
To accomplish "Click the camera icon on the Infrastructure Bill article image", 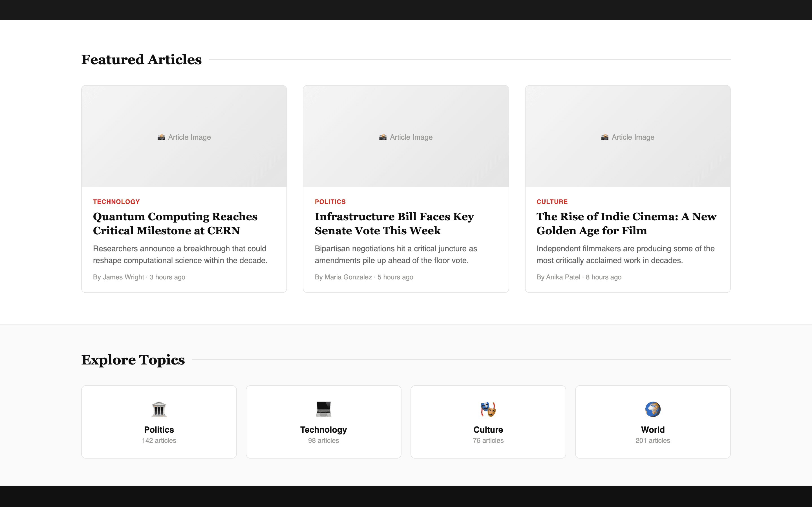I will pos(383,137).
